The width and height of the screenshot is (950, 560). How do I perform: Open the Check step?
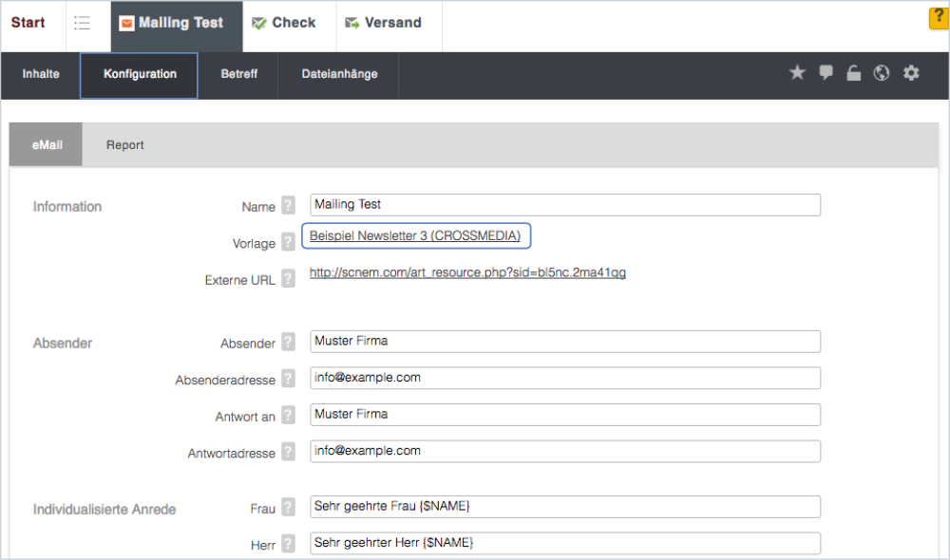tap(285, 24)
